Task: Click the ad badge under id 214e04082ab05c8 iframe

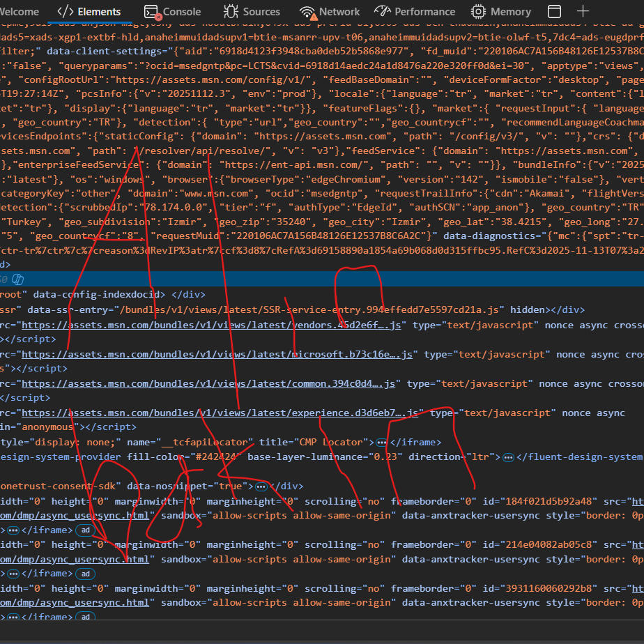Action: (86, 574)
